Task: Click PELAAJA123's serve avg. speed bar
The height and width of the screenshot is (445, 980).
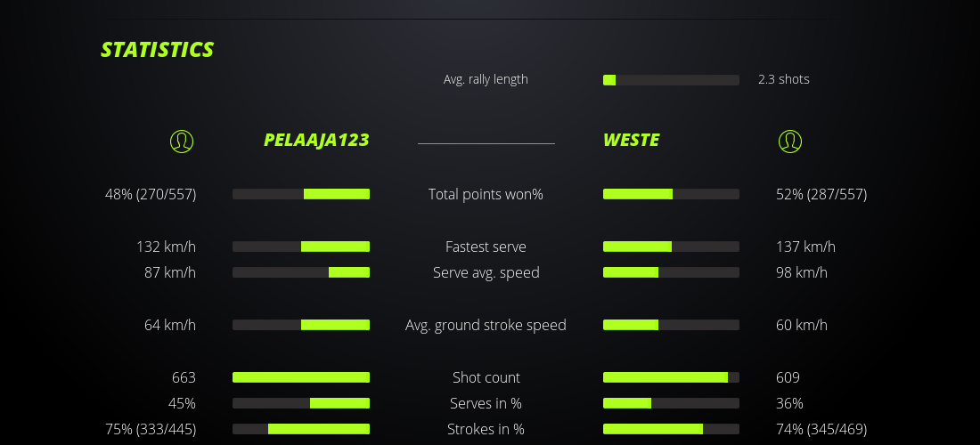Action: click(x=301, y=272)
